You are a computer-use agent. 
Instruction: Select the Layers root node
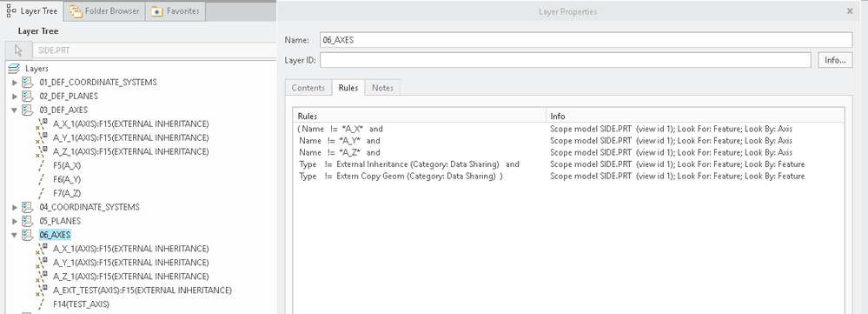[x=36, y=69]
